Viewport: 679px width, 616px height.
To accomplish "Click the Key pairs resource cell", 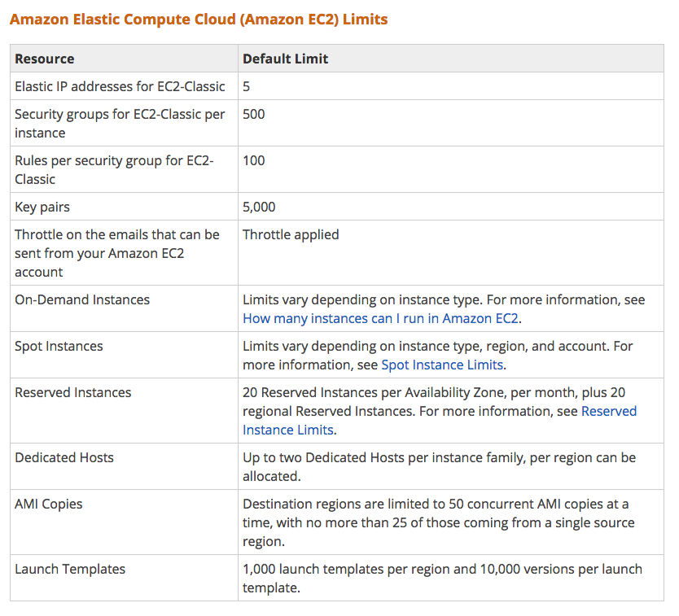I will (x=42, y=207).
